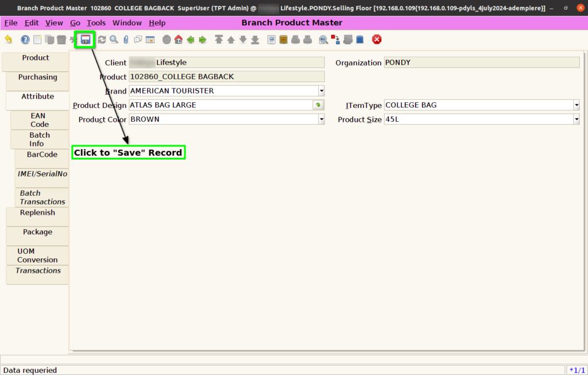Switch to the BarCode tab
The image size is (588, 375).
[x=42, y=158]
